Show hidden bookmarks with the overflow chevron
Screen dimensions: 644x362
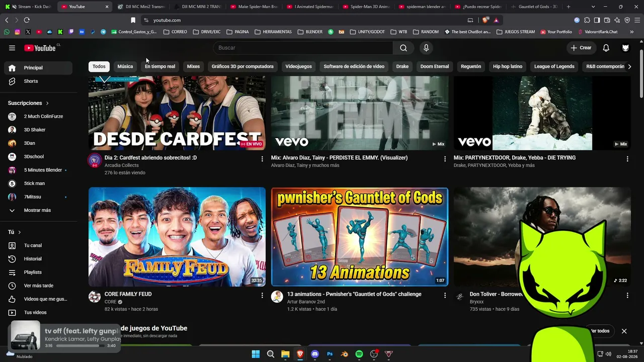pos(631,32)
